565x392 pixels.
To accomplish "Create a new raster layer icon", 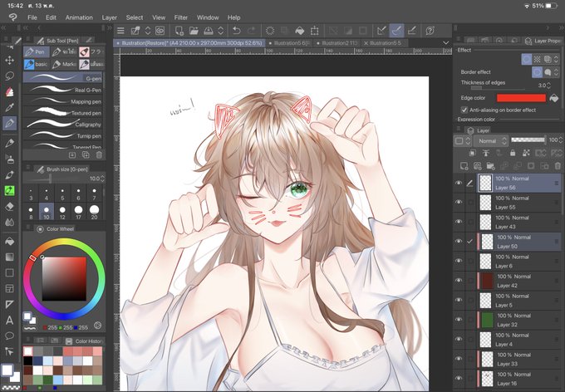I will (464, 166).
